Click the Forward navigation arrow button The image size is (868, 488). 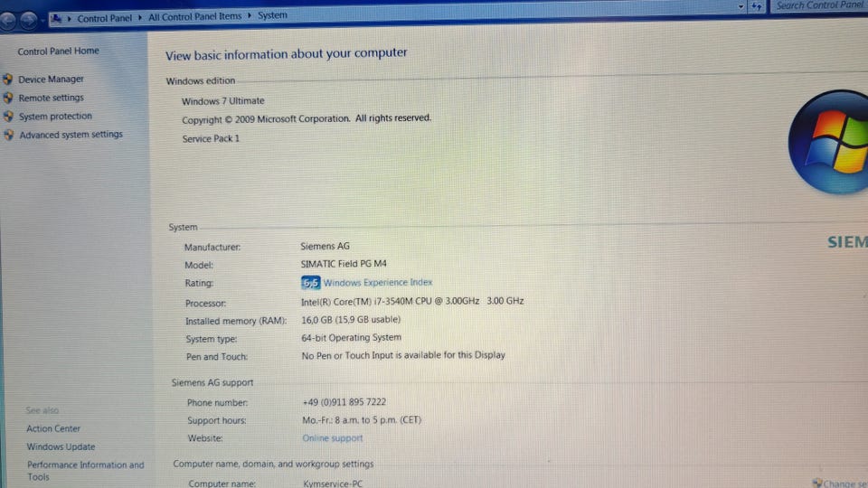tap(28, 21)
